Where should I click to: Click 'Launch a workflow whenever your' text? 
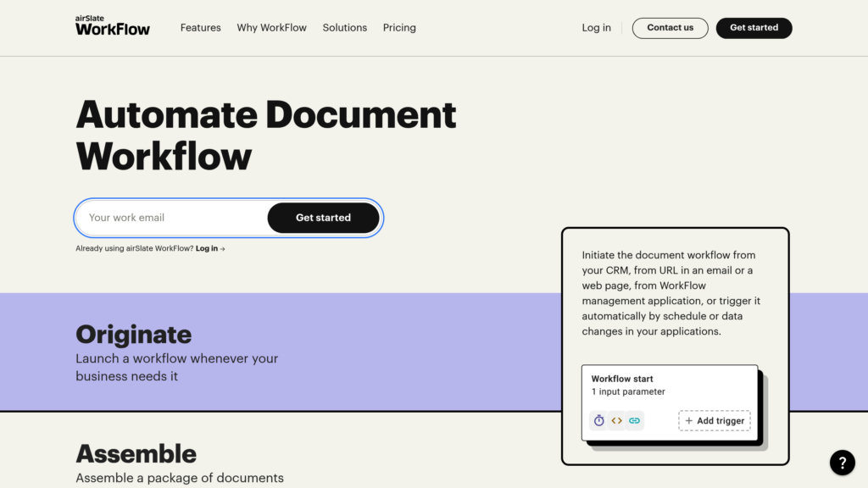(176, 358)
